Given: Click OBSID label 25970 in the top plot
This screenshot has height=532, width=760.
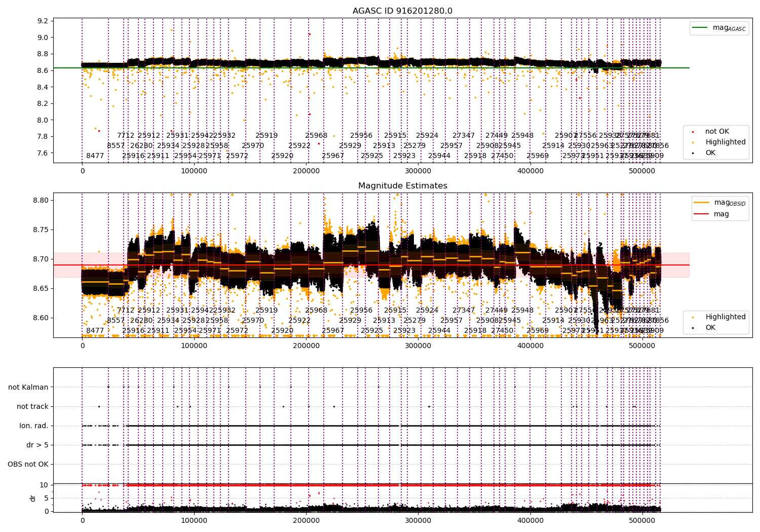Looking at the screenshot, I should (253, 146).
